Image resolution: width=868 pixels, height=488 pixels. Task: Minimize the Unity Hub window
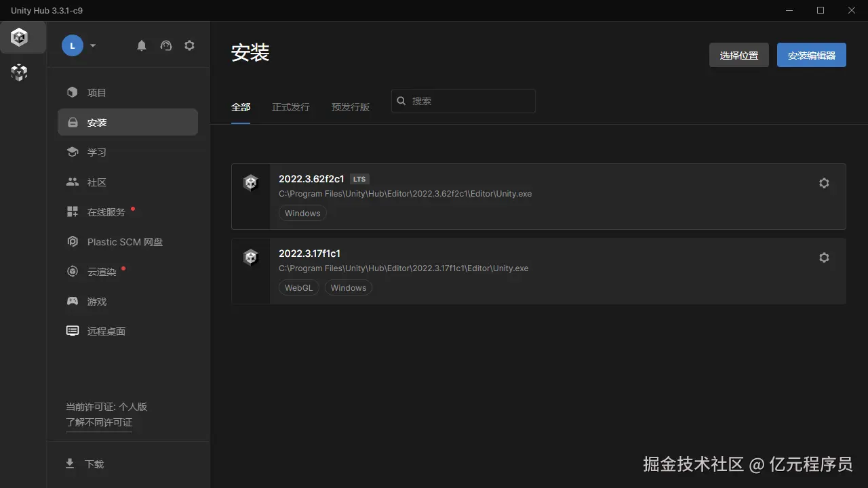click(x=789, y=10)
